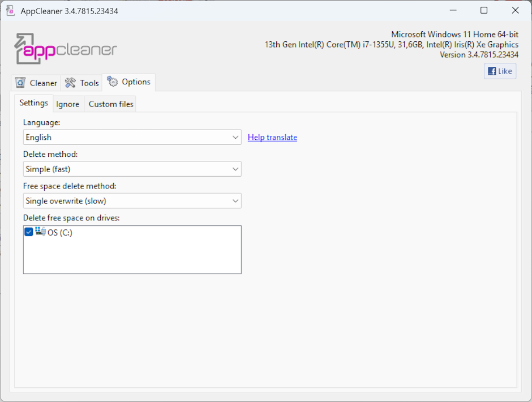Image resolution: width=532 pixels, height=402 pixels.
Task: Open the Tools wrench icon tab
Action: 70,83
